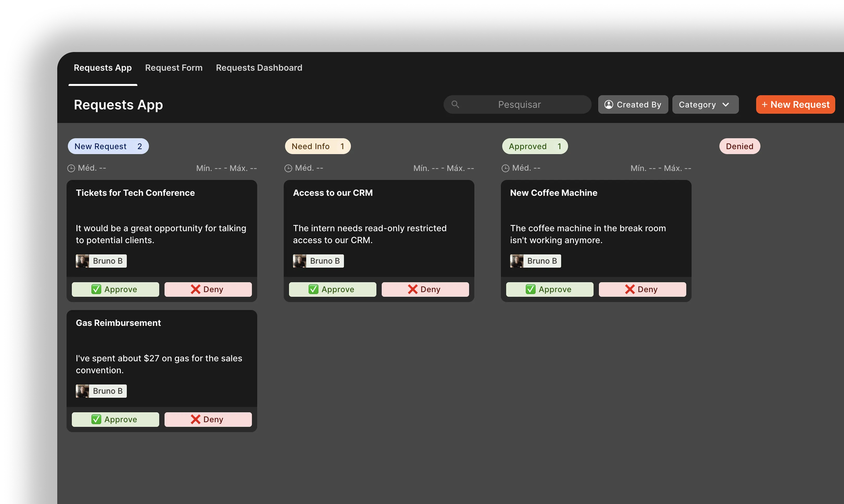Screen dimensions: 844x504
Task: Click clock icon in New Request column
Action: click(71, 168)
